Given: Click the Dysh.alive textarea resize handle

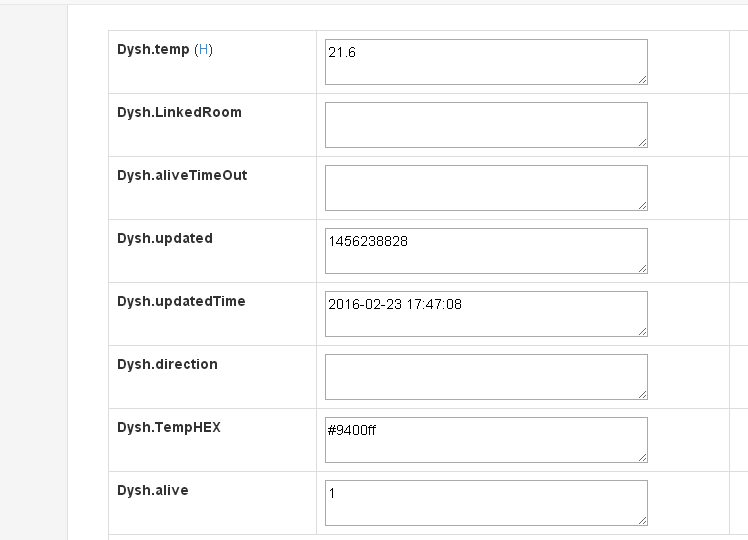Looking at the screenshot, I should point(642,520).
